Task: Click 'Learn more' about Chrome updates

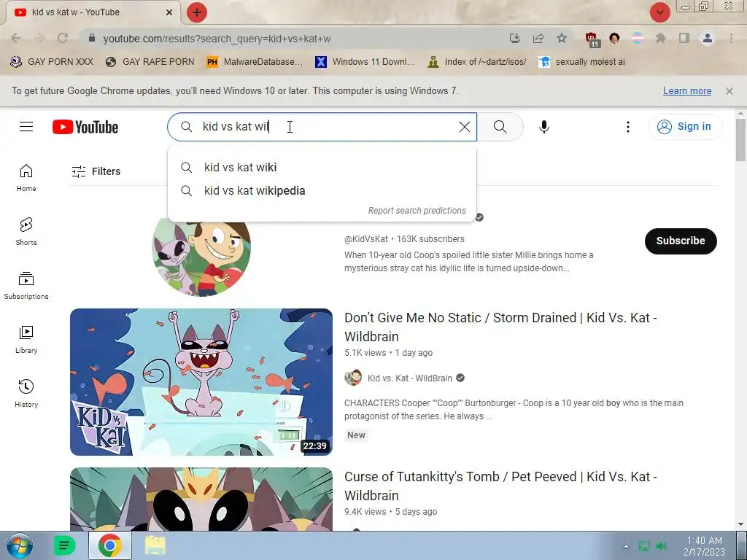Action: pyautogui.click(x=687, y=91)
